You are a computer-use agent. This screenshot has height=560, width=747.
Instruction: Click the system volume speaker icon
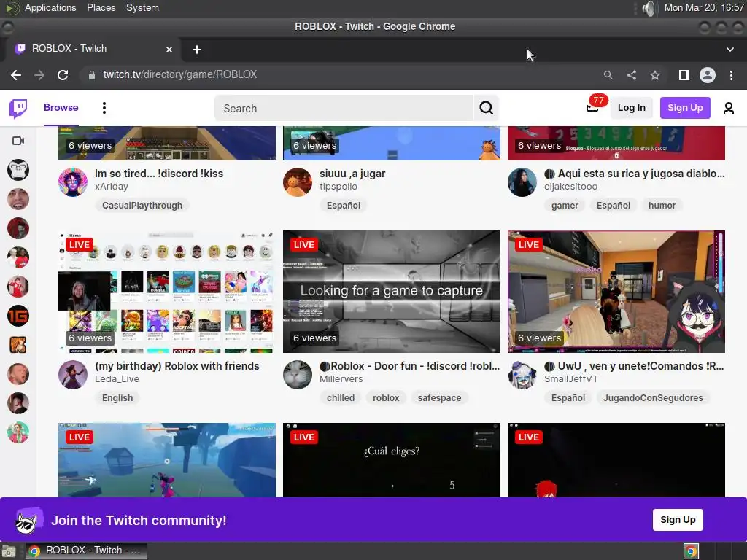coord(648,8)
